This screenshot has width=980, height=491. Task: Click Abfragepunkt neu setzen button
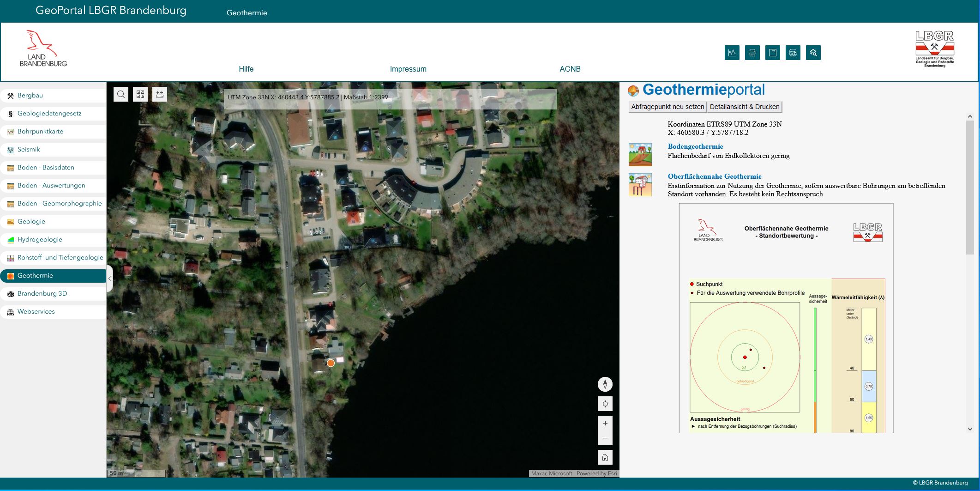[667, 107]
